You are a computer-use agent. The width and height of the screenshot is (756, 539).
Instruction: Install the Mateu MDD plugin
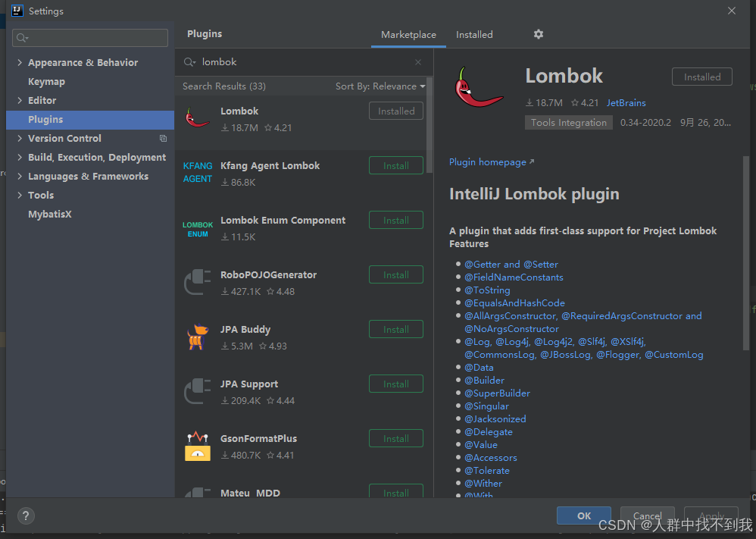pyautogui.click(x=396, y=491)
